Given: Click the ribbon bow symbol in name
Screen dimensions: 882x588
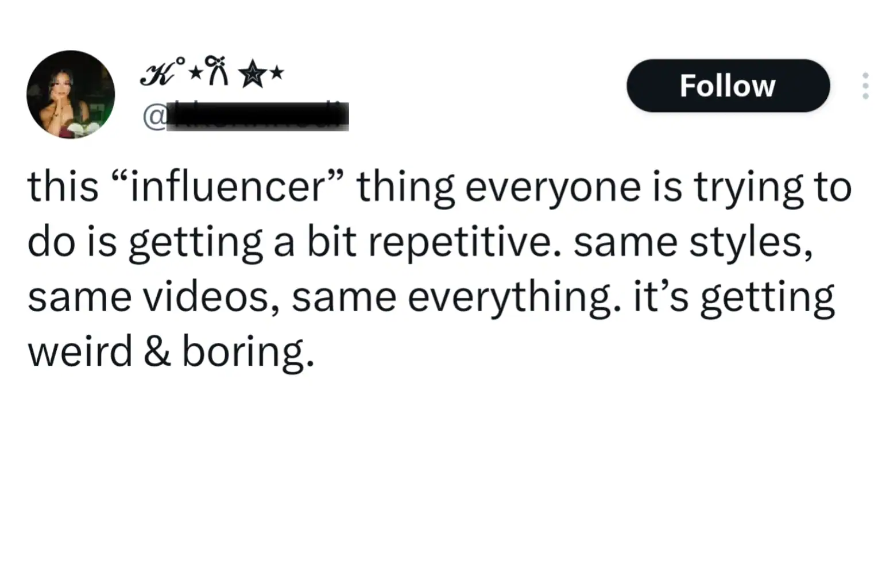Looking at the screenshot, I should 216,69.
